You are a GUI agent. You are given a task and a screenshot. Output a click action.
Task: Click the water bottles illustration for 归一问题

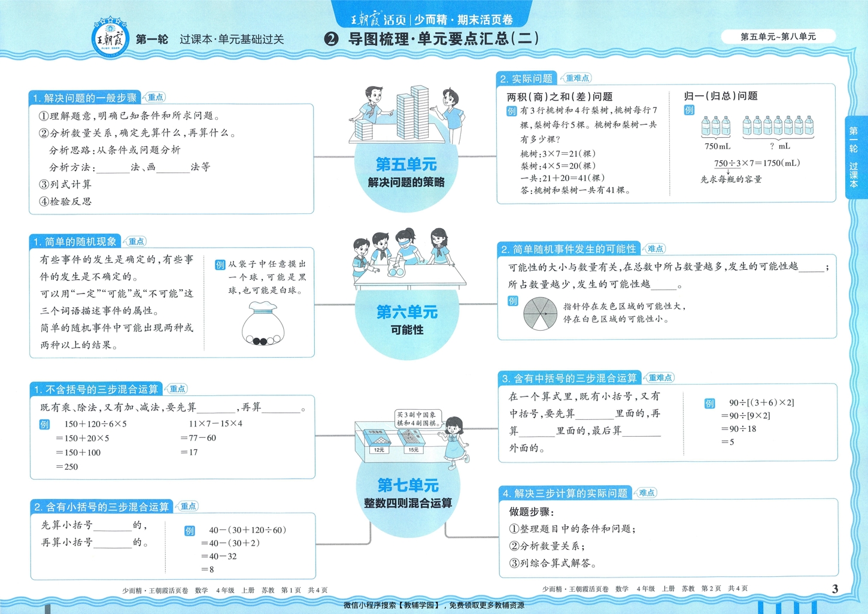tap(757, 126)
